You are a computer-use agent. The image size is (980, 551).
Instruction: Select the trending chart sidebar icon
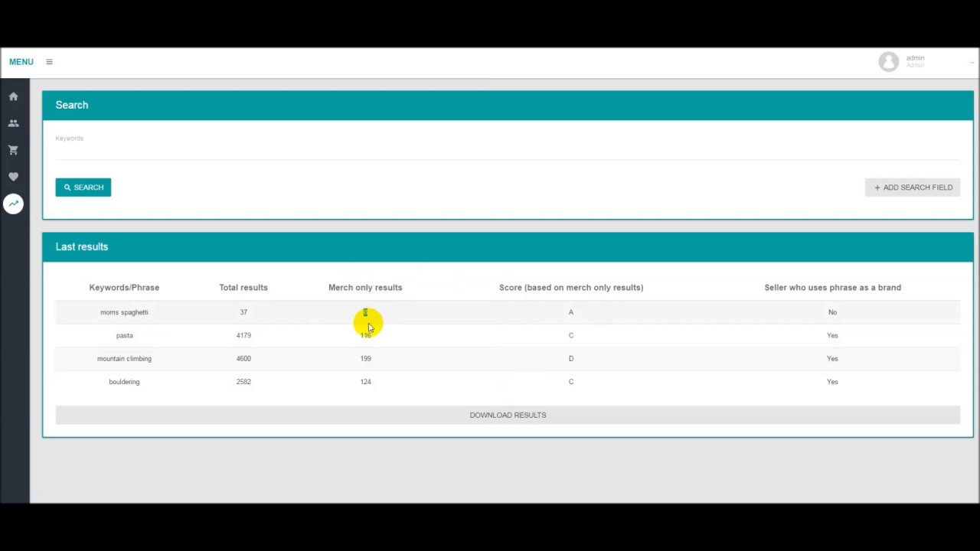[13, 204]
